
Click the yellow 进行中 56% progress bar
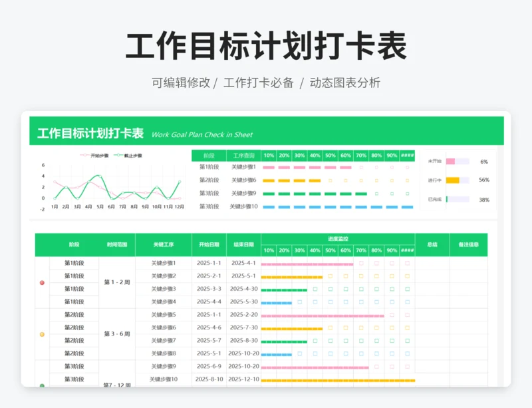tap(452, 180)
